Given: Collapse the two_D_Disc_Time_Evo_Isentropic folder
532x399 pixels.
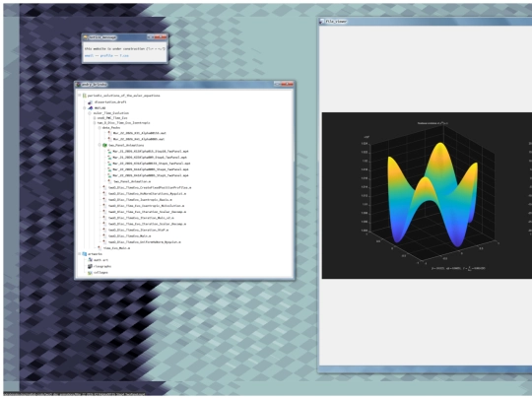Looking at the screenshot, I should [95, 123].
